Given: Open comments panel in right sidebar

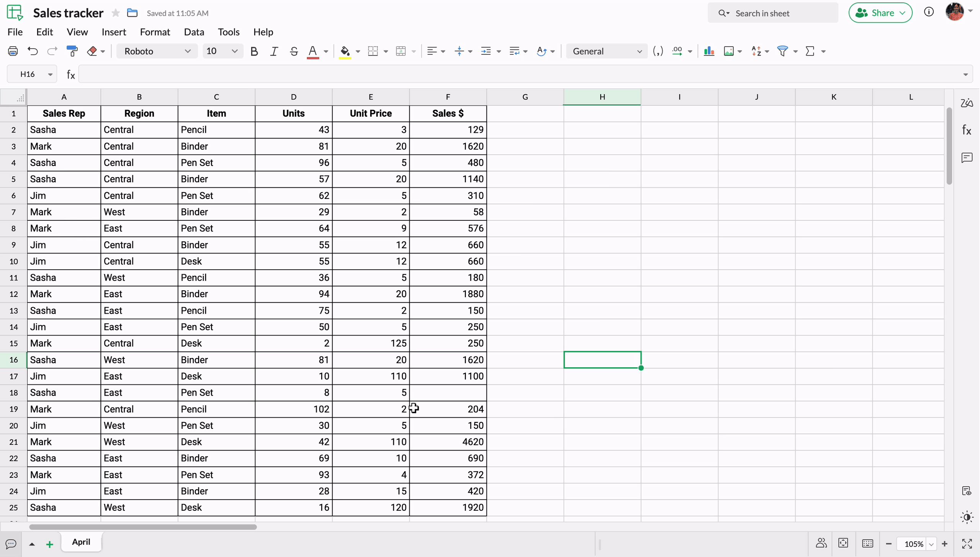Looking at the screenshot, I should [x=967, y=158].
